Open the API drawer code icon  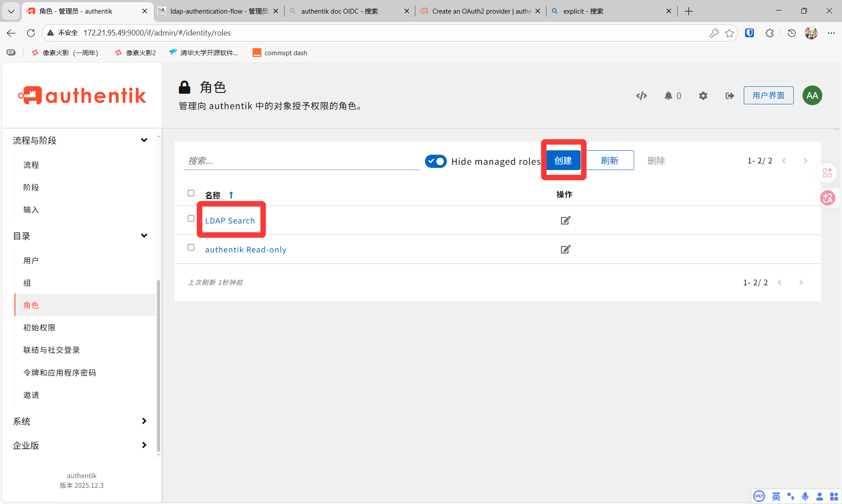641,96
